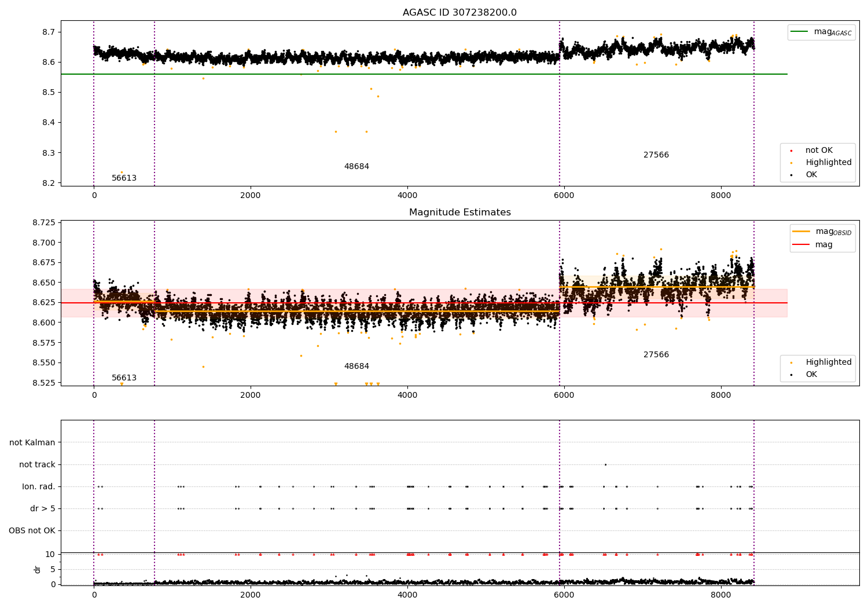Click the 'not OK' legend entry

pos(819,151)
